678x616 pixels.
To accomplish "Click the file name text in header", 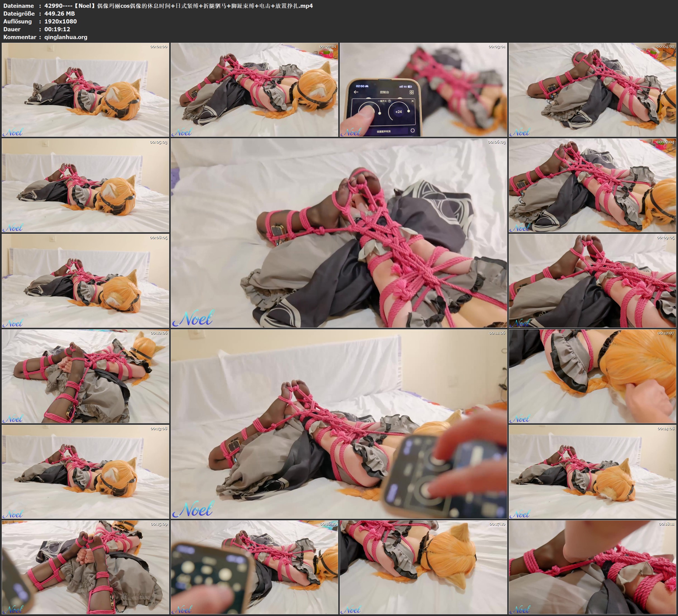I will pyautogui.click(x=178, y=6).
